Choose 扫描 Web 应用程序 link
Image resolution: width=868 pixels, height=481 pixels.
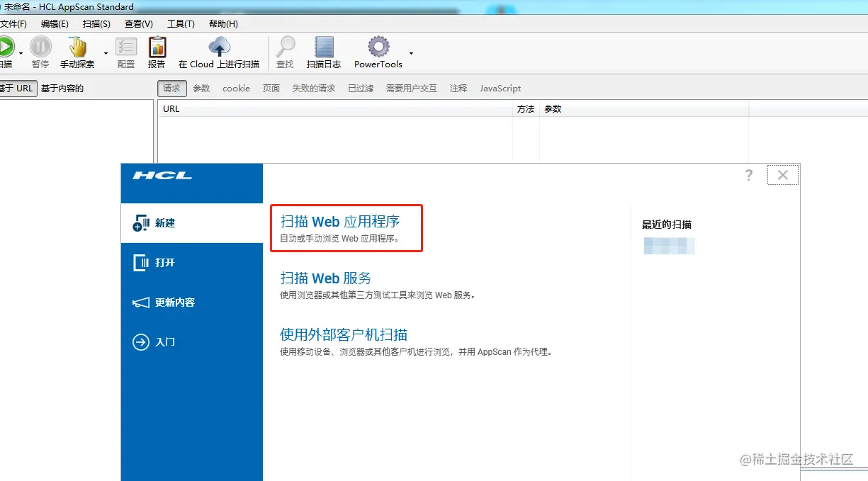tap(340, 222)
